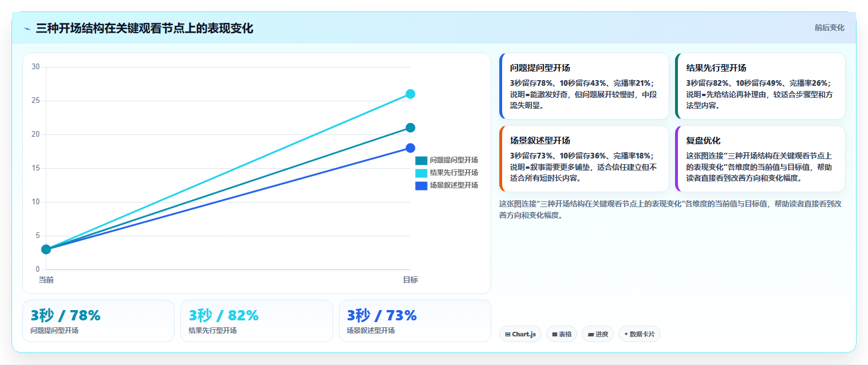Select the 3秒 / 78% stat card
This screenshot has height=365, width=868.
(98, 321)
